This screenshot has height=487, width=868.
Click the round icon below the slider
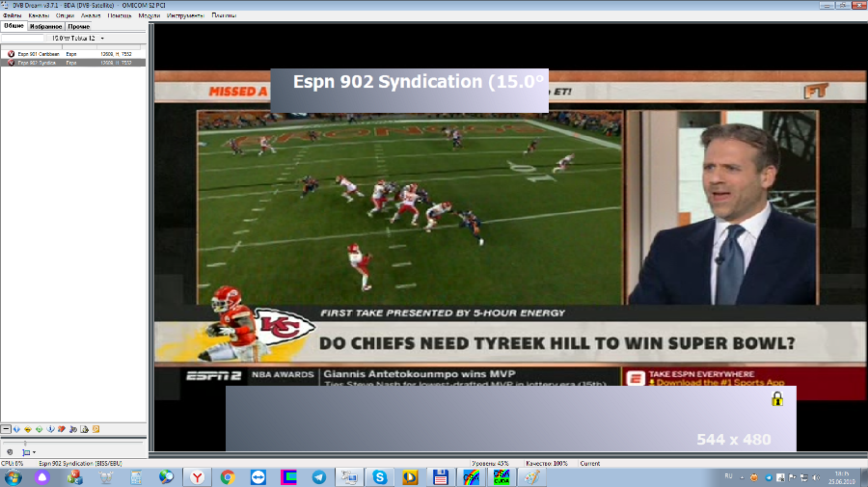[10, 452]
